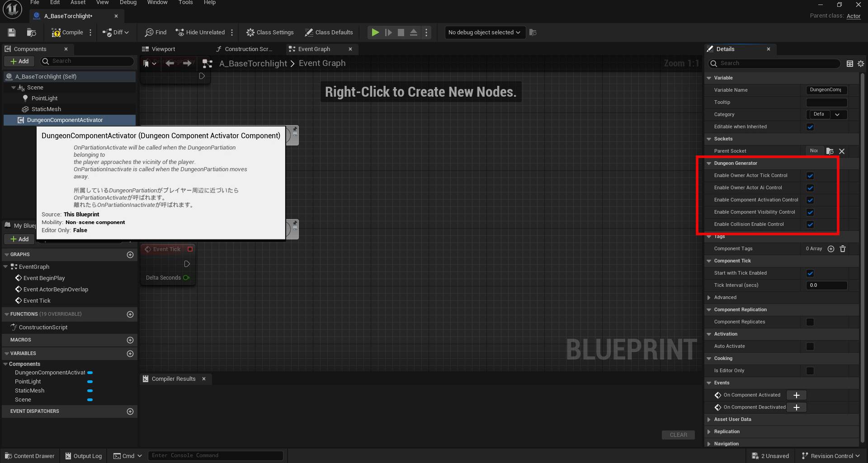This screenshot has width=868, height=463.
Task: Save the current blueprint asset
Action: pos(12,33)
